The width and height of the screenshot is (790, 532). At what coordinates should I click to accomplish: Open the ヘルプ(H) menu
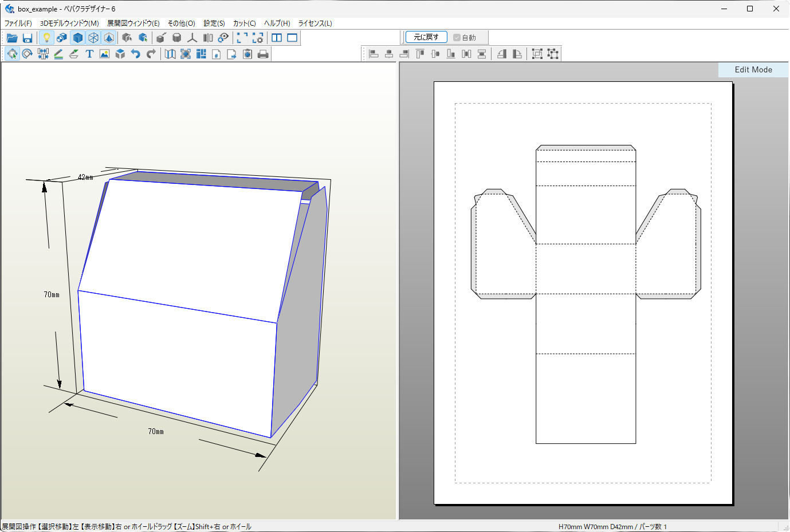pyautogui.click(x=277, y=23)
